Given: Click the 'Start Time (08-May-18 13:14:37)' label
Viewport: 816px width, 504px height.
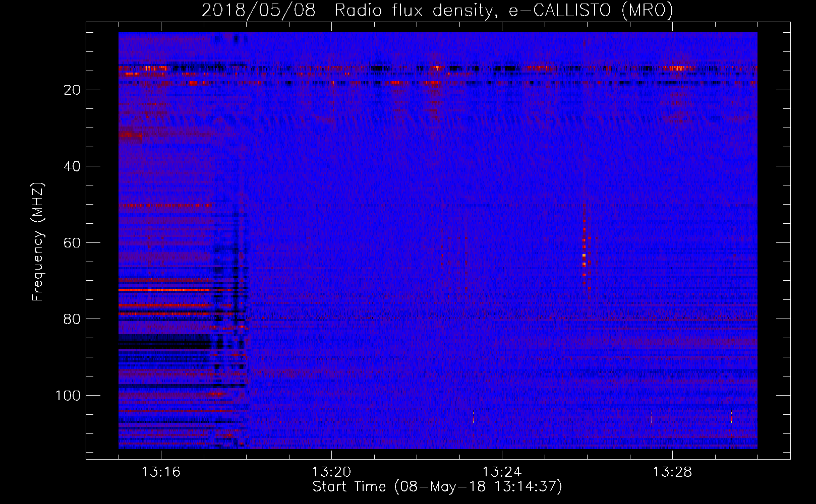Looking at the screenshot, I should (437, 487).
